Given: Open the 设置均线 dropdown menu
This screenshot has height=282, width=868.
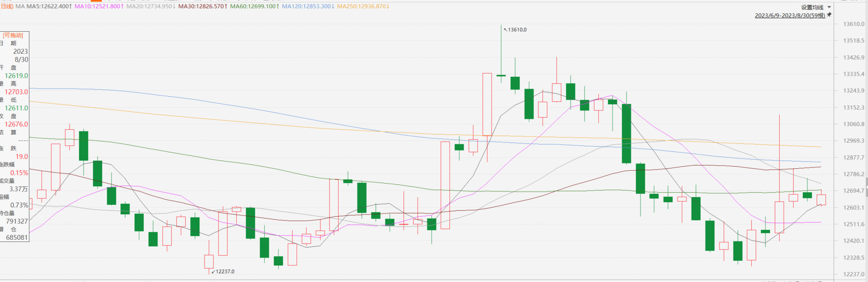Looking at the screenshot, I should [x=816, y=7].
